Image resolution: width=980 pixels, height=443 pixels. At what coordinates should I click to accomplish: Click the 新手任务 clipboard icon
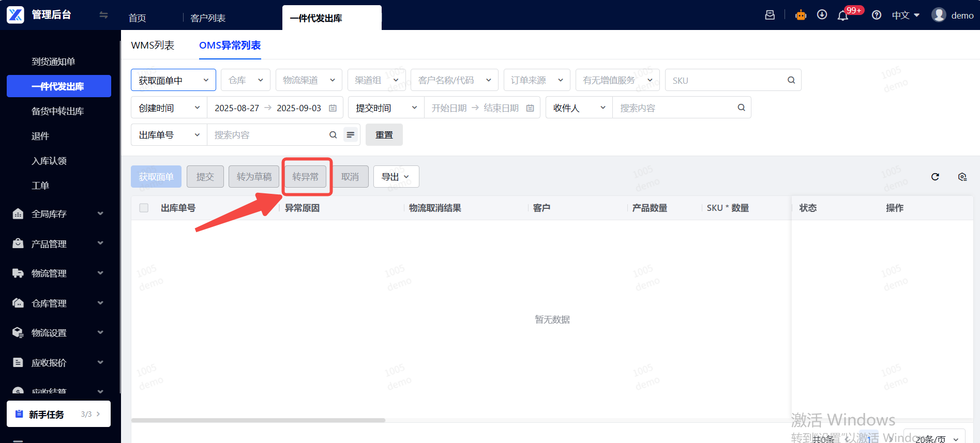point(19,414)
